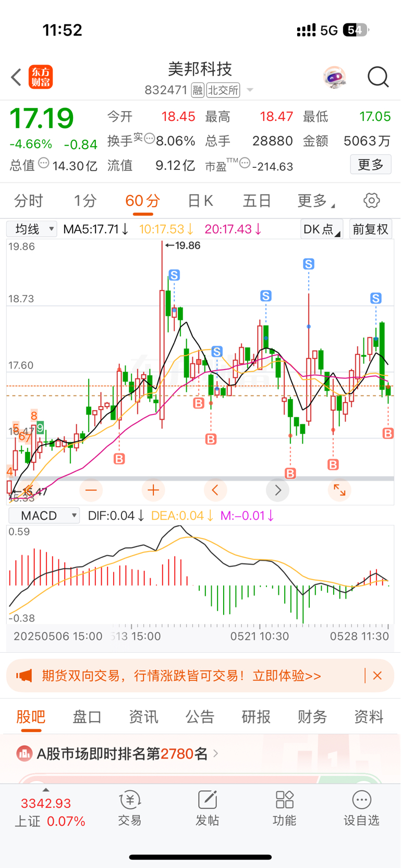Viewport: 401px width, 868px height.
Task: Open the 公告 tab
Action: (x=200, y=717)
